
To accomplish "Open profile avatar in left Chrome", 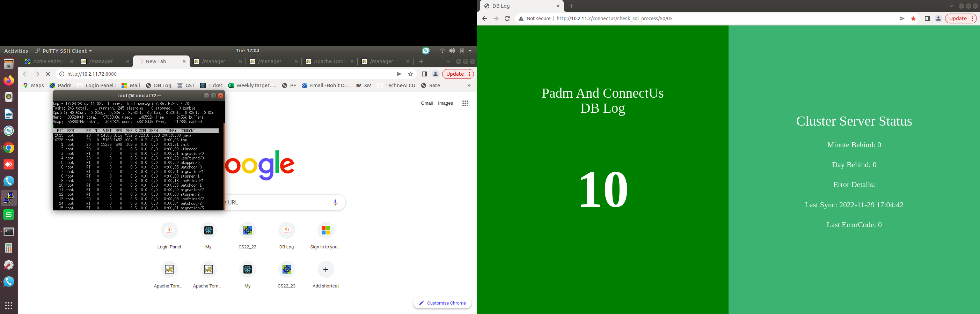I will click(436, 74).
